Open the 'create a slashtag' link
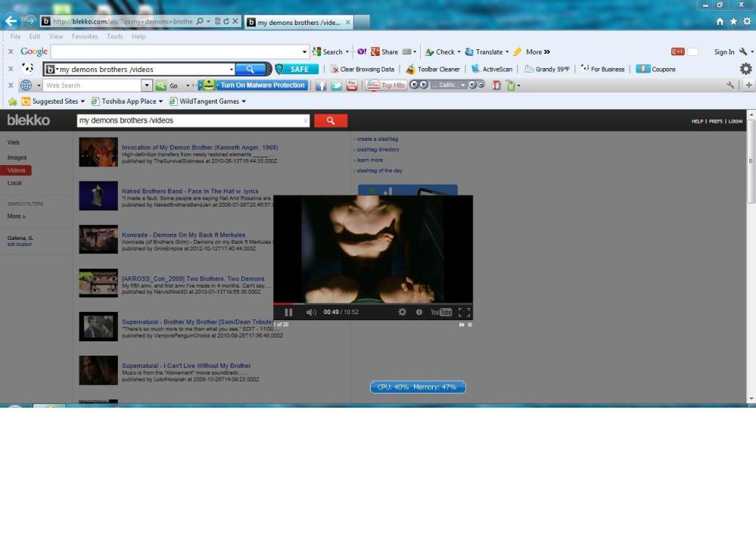756x554 pixels. [x=377, y=139]
